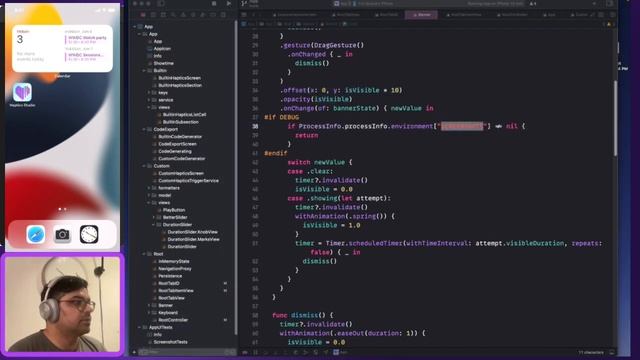Open the Source Control navigator icon

pos(153,15)
